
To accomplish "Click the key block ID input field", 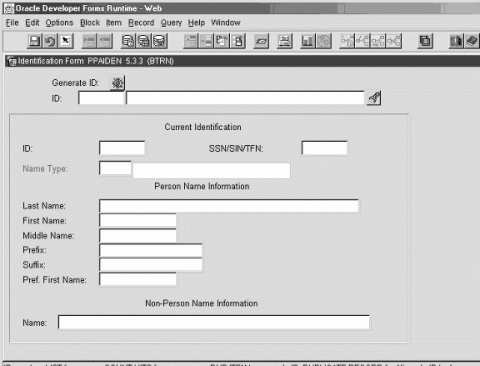I will click(101, 98).
